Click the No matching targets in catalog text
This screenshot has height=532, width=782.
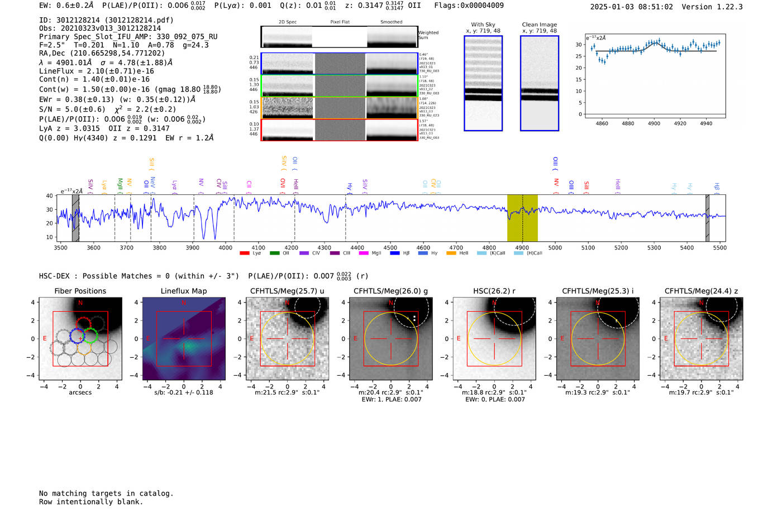pyautogui.click(x=106, y=493)
